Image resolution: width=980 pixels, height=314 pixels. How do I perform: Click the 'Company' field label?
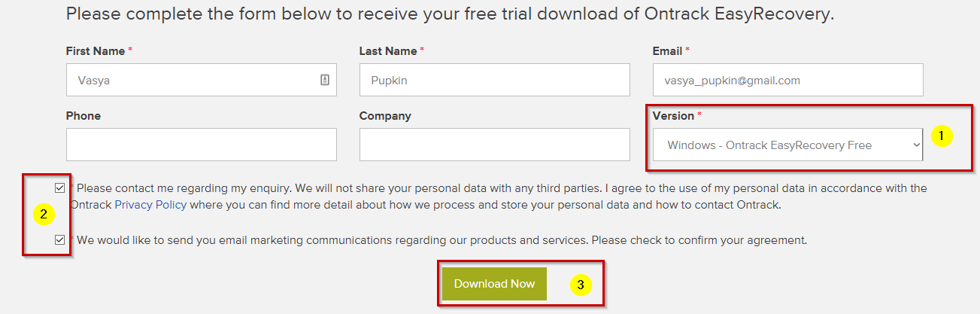(x=385, y=116)
